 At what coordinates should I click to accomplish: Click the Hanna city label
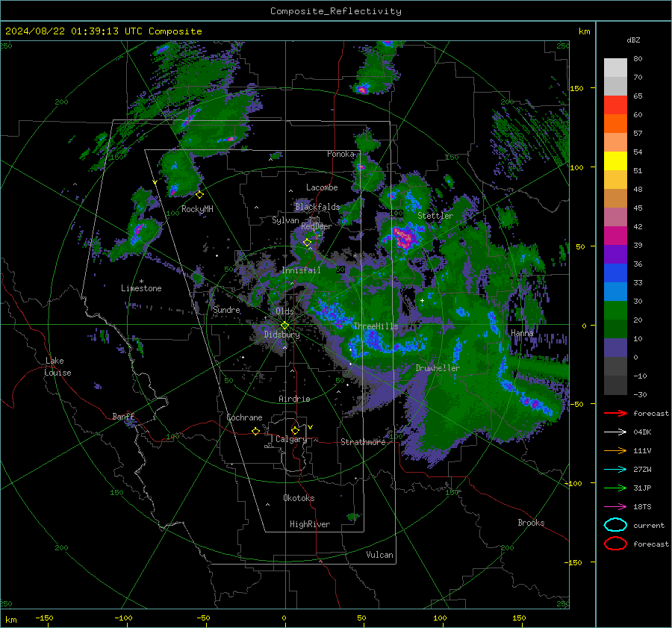[522, 333]
